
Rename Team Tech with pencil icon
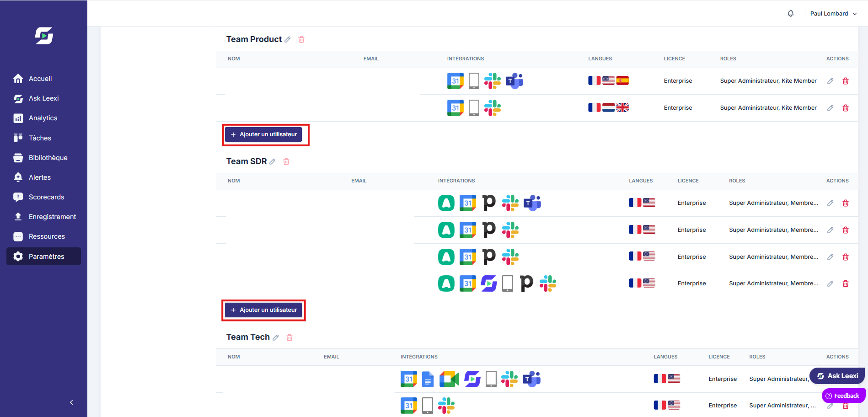[276, 337]
